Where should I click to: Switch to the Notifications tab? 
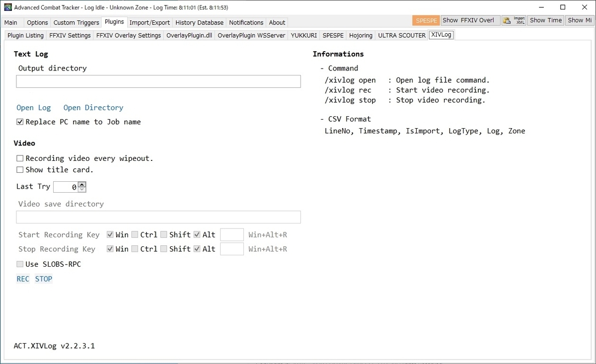246,22
